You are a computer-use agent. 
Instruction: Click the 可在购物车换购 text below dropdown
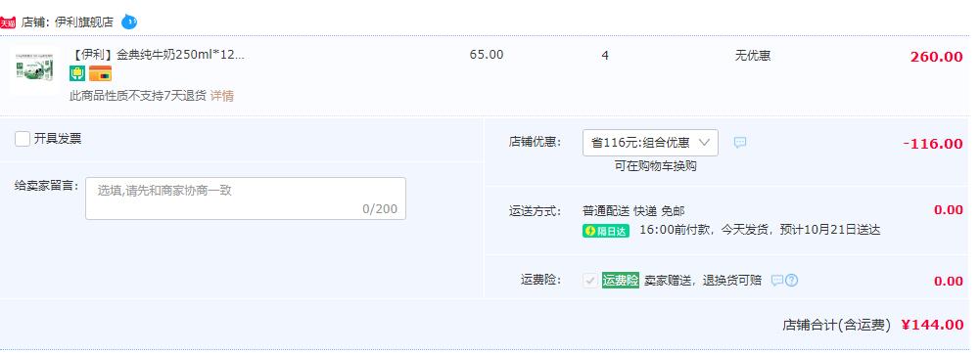655,166
